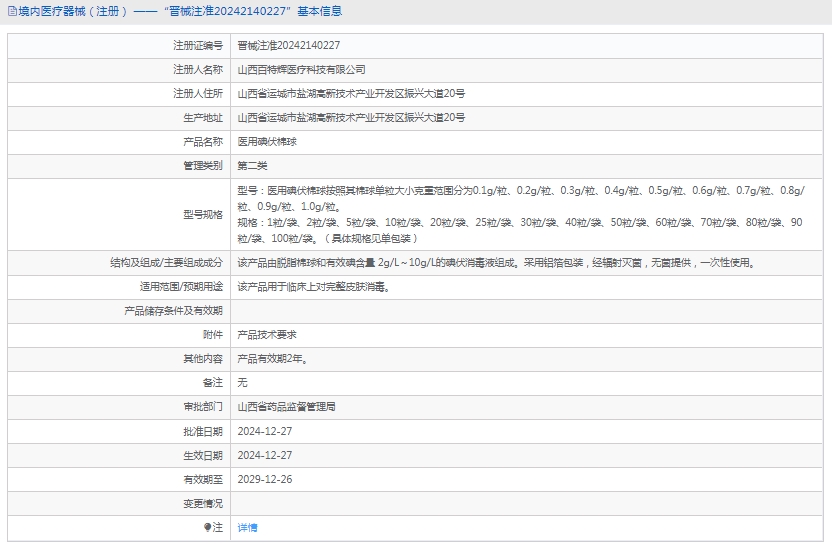Click the 产品储存条件及有效期 row label
This screenshot has height=545, width=832.
(x=173, y=311)
